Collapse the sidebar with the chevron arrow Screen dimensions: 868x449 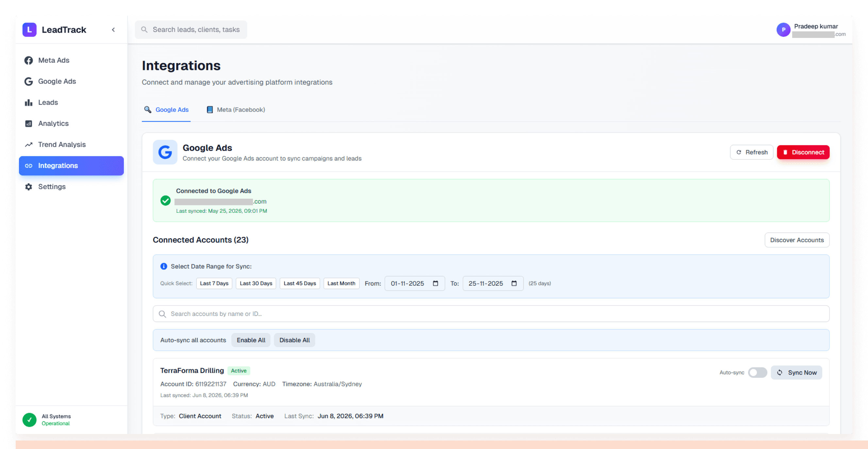tap(113, 30)
